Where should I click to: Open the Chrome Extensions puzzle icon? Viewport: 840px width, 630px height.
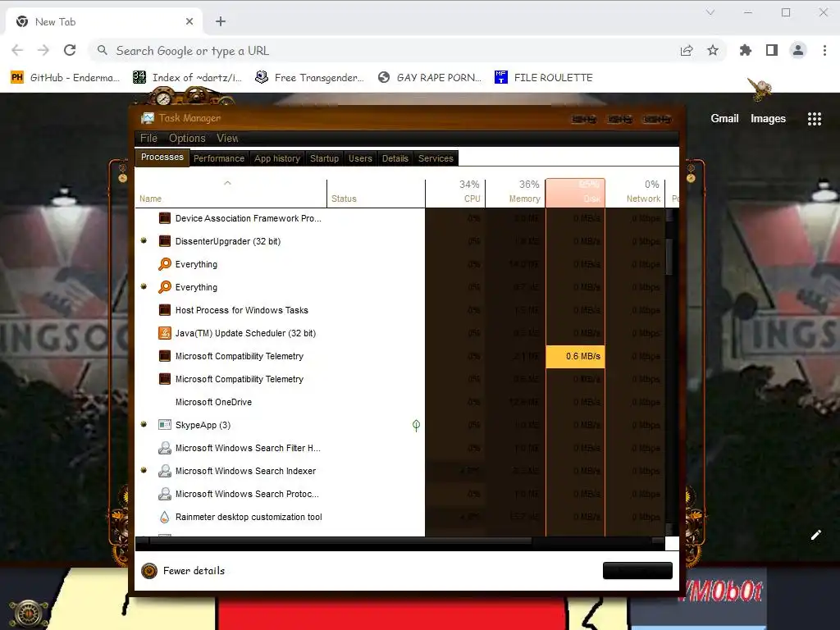(745, 50)
